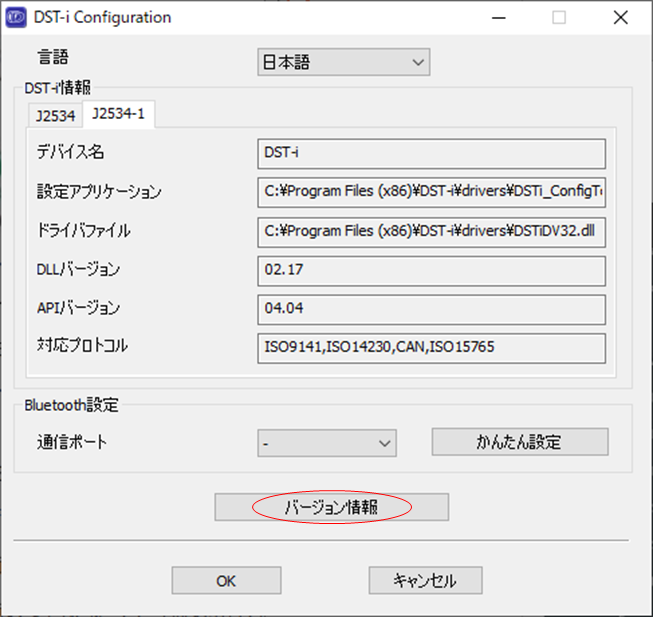The image size is (653, 617).
Task: Open the 言語 language dropdown
Action: (344, 62)
